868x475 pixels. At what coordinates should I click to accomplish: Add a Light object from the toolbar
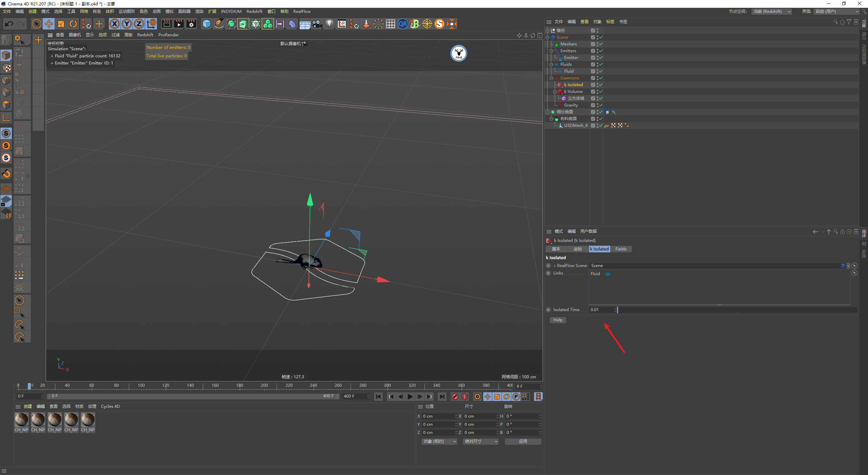(x=329, y=24)
